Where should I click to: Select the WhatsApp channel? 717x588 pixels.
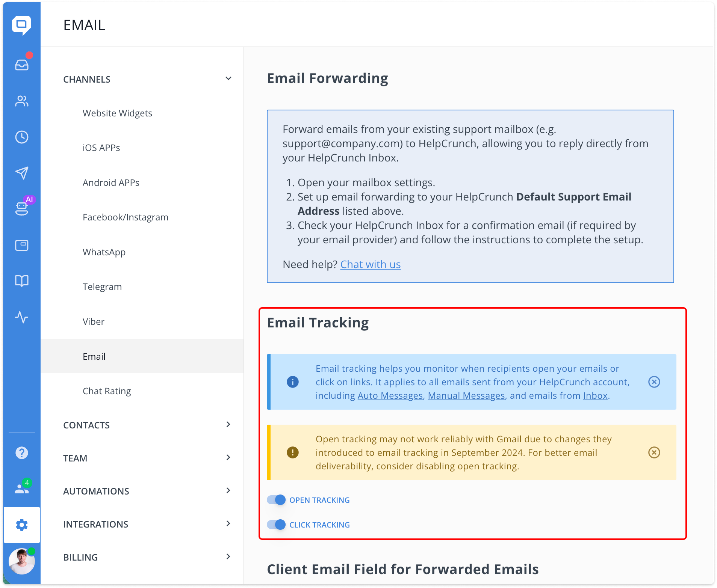[104, 252]
